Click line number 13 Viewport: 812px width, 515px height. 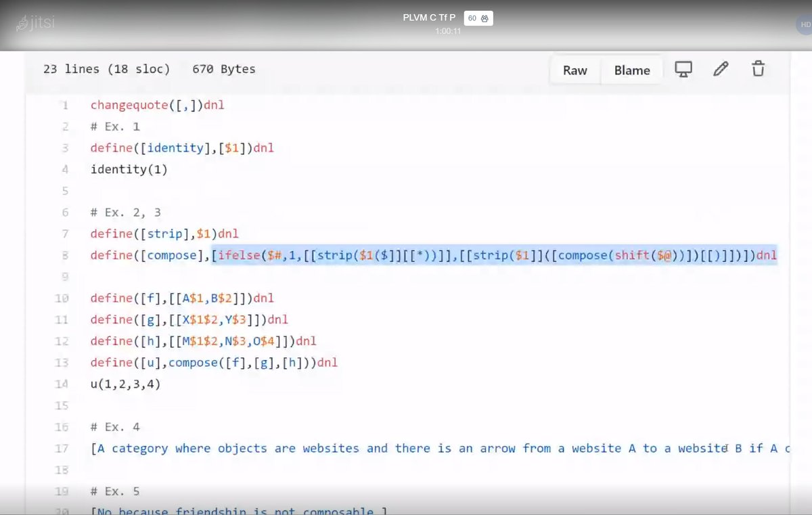tap(62, 363)
